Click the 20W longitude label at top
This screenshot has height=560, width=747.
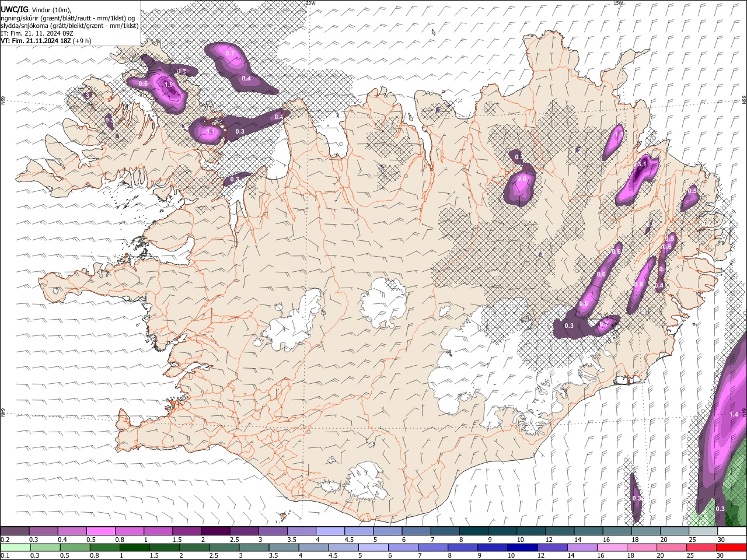click(310, 3)
